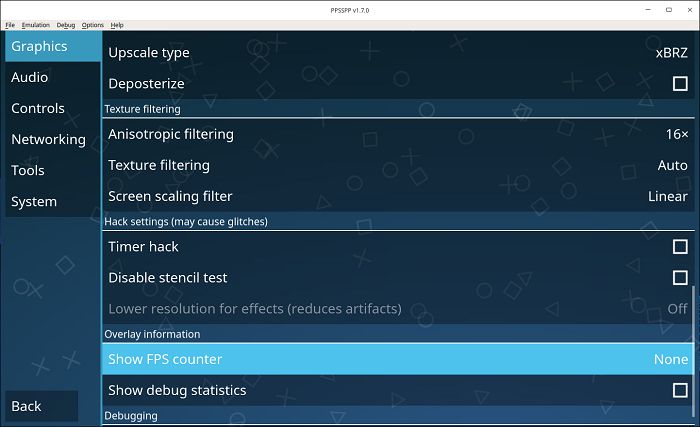Change Screen scaling filter Linear option
Screen dimensions: 700x427
click(398, 196)
